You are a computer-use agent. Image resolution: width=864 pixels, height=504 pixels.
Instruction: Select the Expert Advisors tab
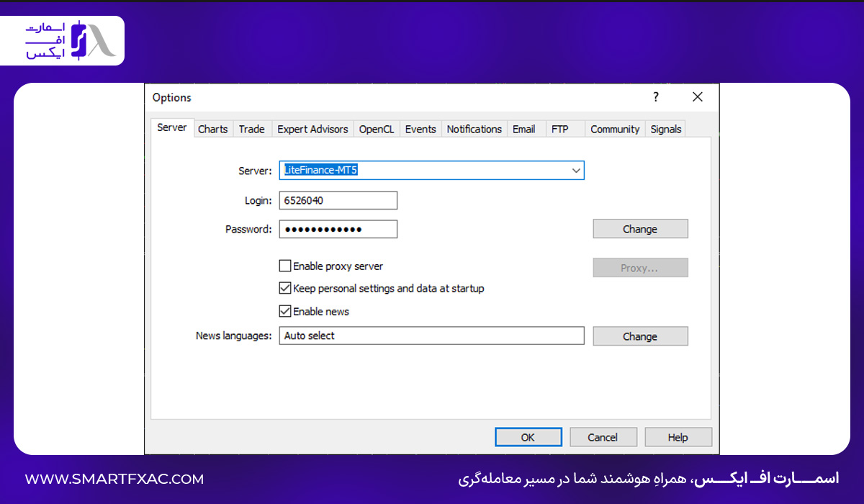click(312, 129)
